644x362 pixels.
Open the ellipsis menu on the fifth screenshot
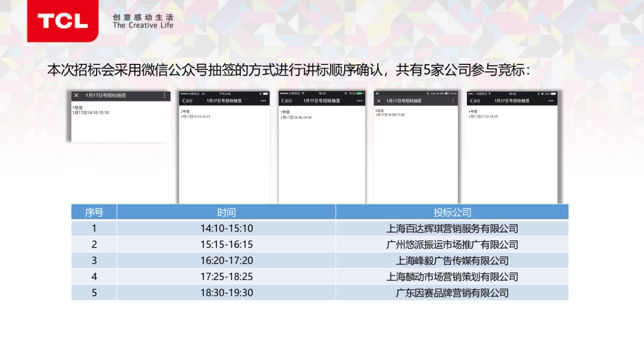coord(552,100)
